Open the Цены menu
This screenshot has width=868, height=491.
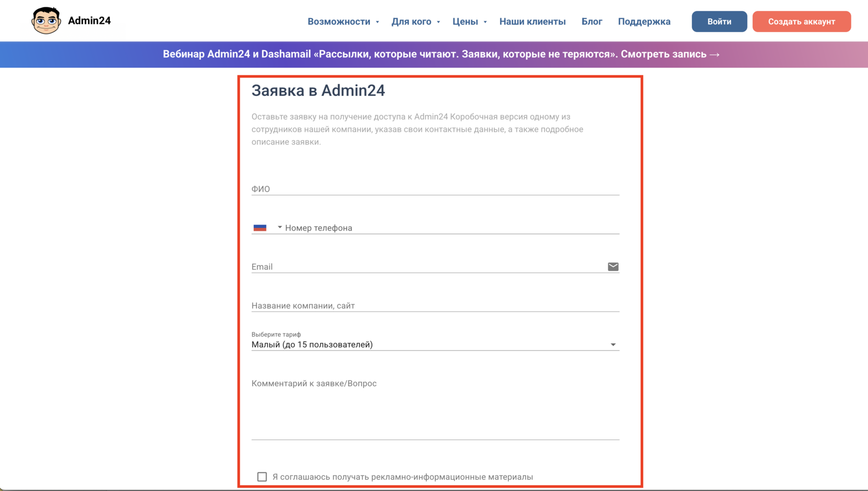(x=465, y=22)
